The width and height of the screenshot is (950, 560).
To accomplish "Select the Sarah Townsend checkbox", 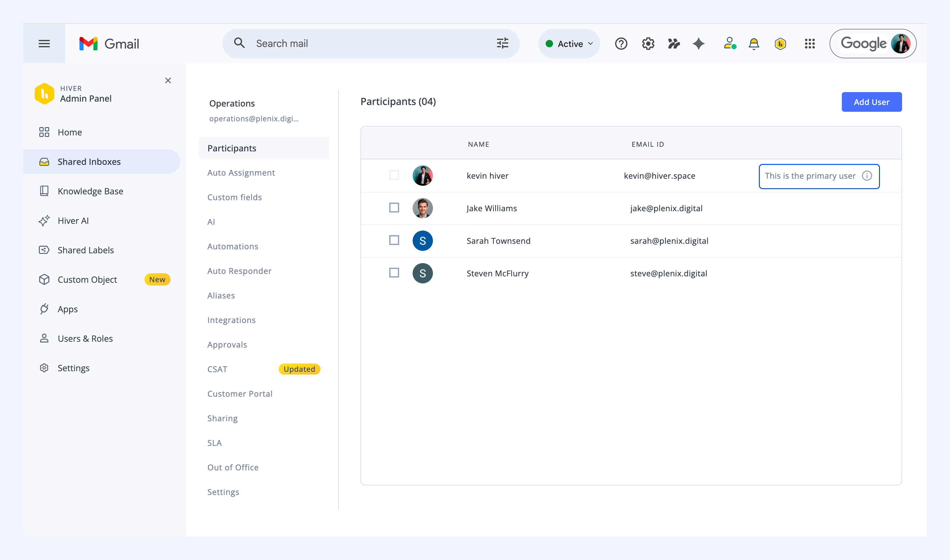I will click(394, 240).
